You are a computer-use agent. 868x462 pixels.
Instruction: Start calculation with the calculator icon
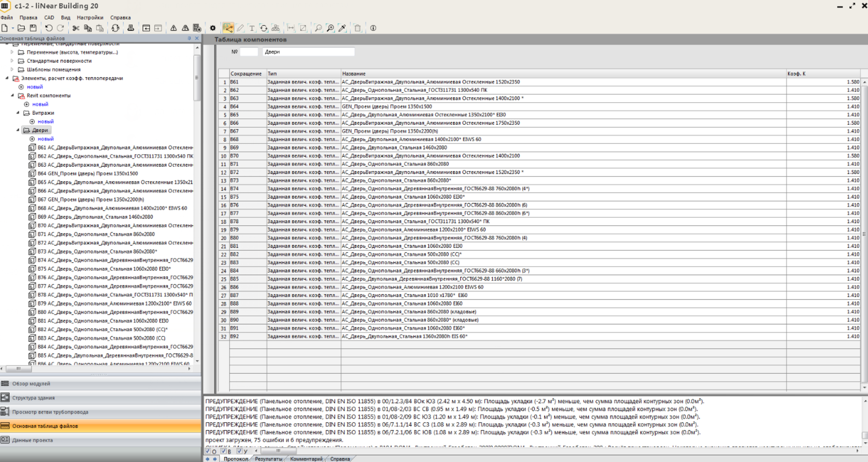(197, 28)
